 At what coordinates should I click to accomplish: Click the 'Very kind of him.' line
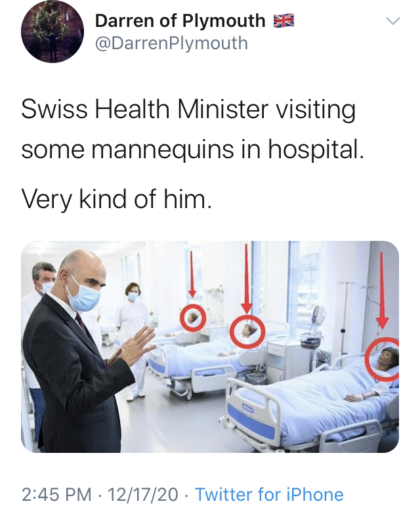116,199
